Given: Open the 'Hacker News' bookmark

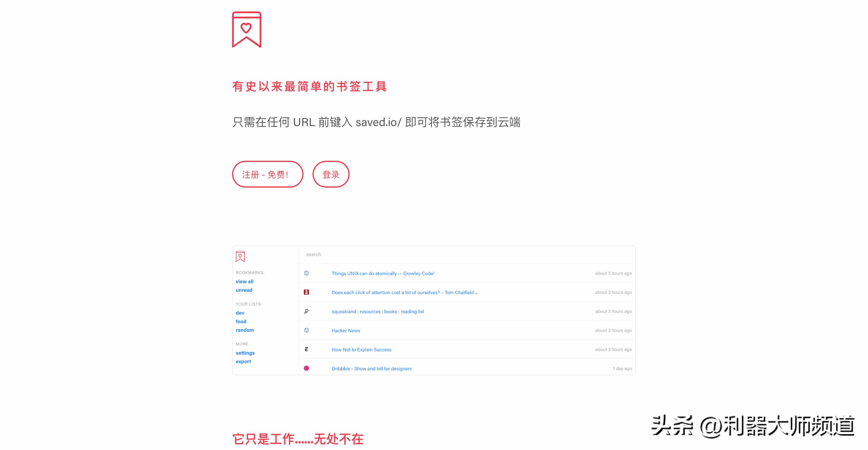Looking at the screenshot, I should (345, 330).
